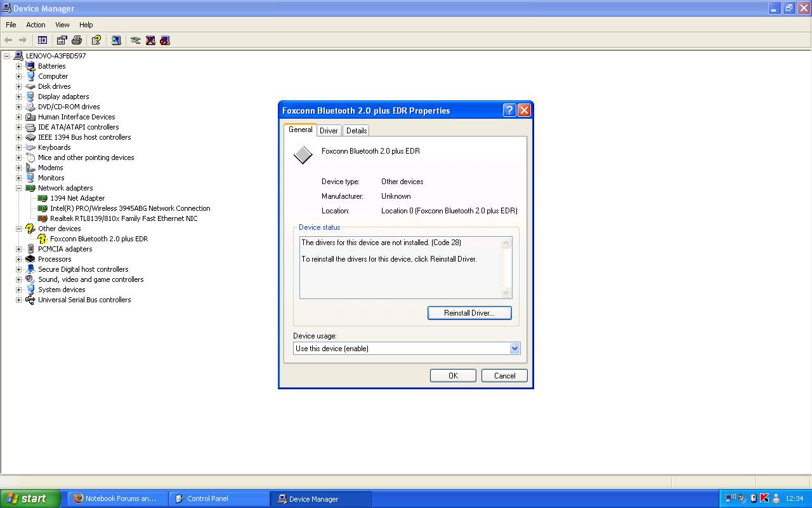This screenshot has width=812, height=508.
Task: Expand the IDE ATA/ATAPI controllers category
Action: tap(18, 127)
